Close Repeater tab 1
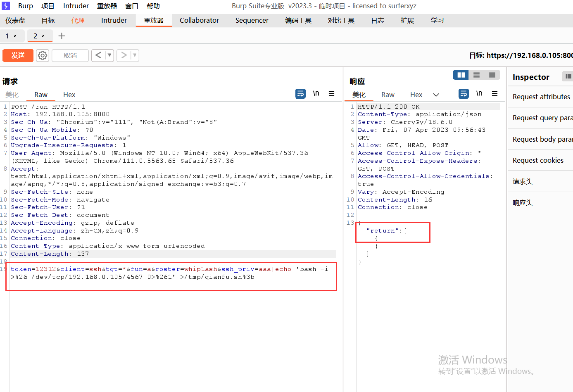Screen dimensions: 573x392 coord(15,36)
